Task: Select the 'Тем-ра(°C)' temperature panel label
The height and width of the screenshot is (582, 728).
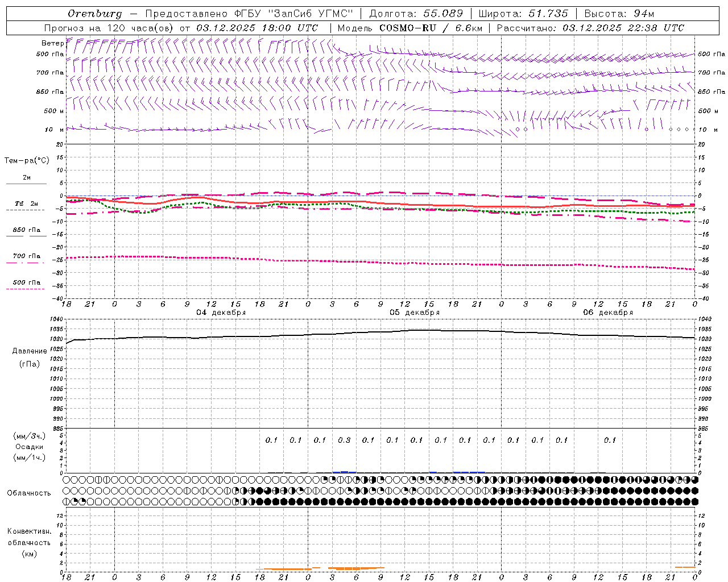Action: (27, 161)
